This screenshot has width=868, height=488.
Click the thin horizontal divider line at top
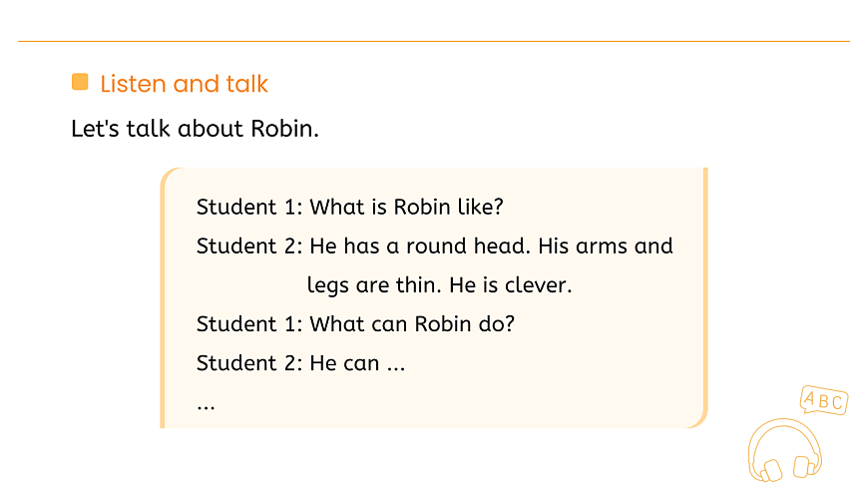pos(434,41)
